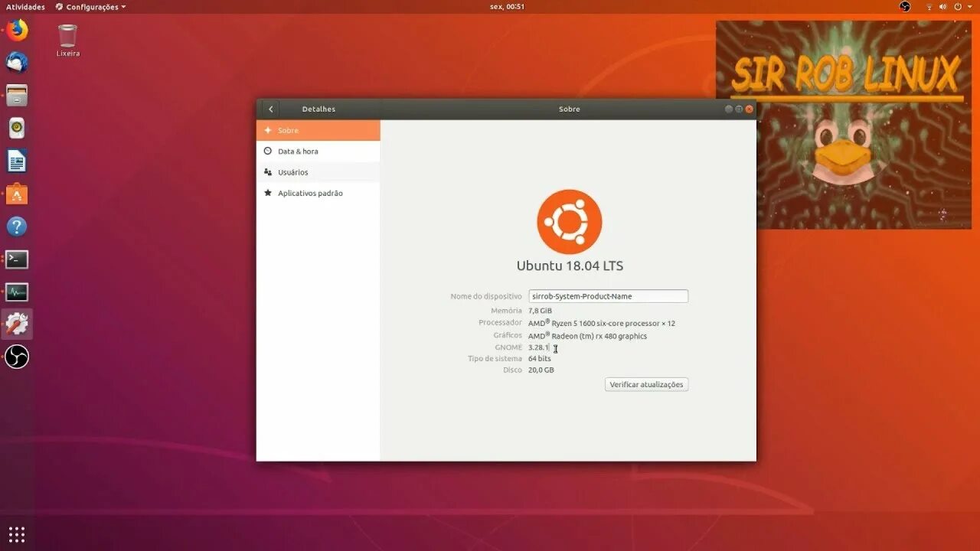The width and height of the screenshot is (980, 551).
Task: Minimize the Detalhes window
Action: [728, 109]
